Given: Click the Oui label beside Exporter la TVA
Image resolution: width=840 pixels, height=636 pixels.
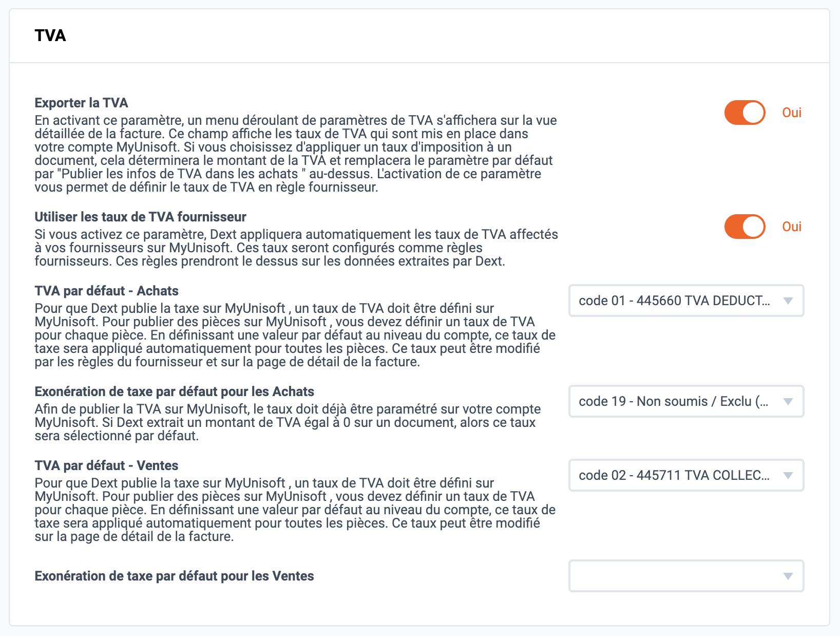Looking at the screenshot, I should [x=792, y=113].
